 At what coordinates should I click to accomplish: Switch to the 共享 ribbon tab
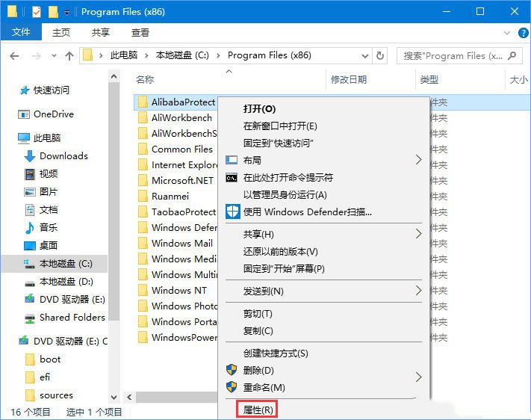(101, 33)
